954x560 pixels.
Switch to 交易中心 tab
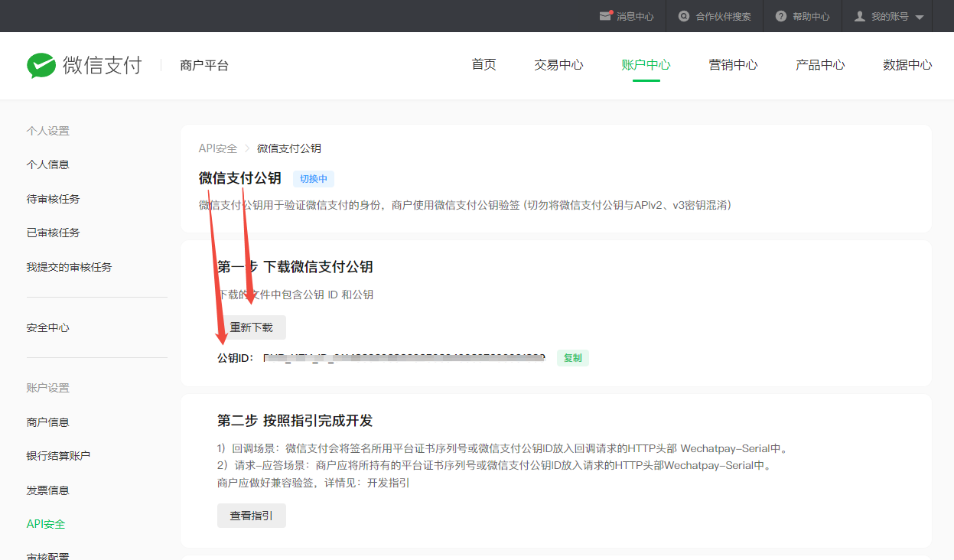point(558,65)
